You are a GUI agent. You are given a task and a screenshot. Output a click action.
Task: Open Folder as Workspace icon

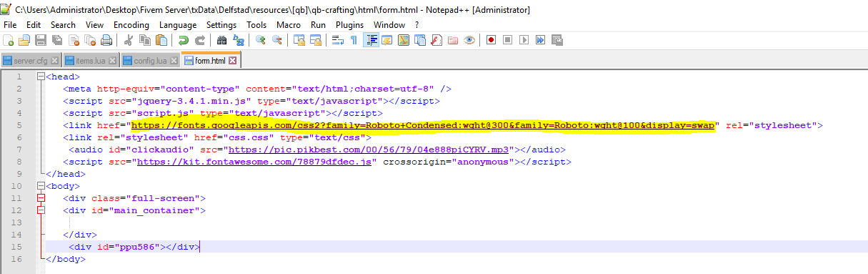coord(452,39)
